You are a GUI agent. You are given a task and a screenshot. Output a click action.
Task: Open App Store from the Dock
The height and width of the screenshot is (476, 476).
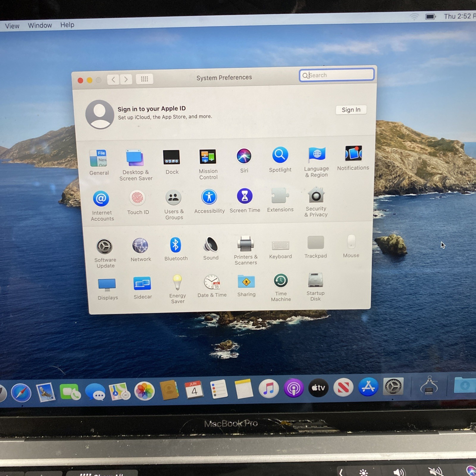368,387
